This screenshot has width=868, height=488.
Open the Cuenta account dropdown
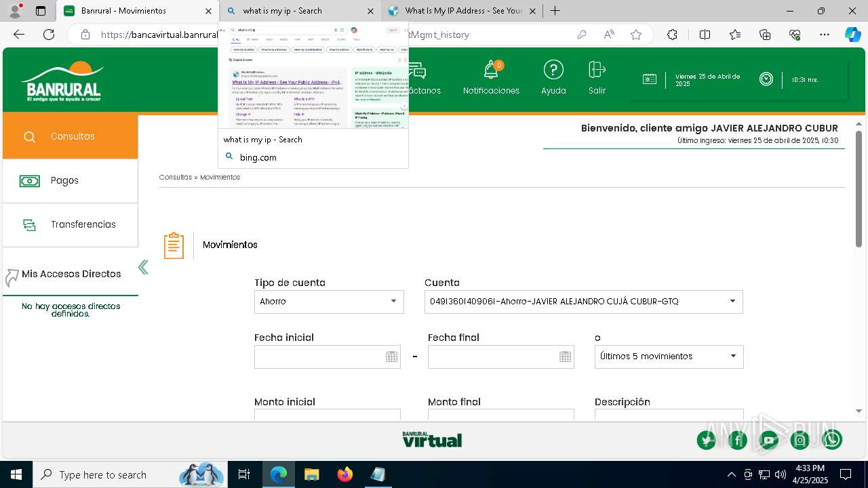[583, 302]
